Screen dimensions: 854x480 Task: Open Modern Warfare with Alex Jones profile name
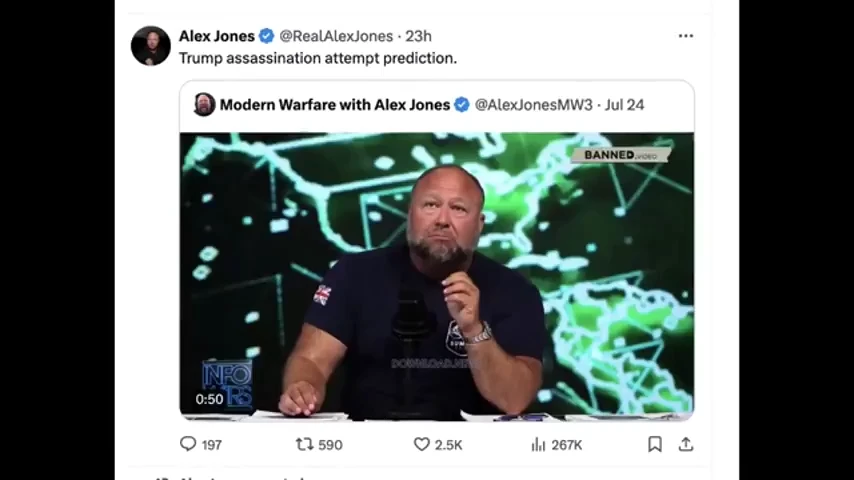click(x=335, y=105)
